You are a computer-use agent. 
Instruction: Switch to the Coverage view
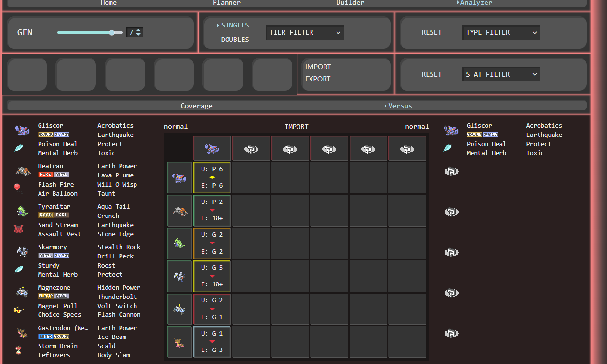tap(196, 106)
